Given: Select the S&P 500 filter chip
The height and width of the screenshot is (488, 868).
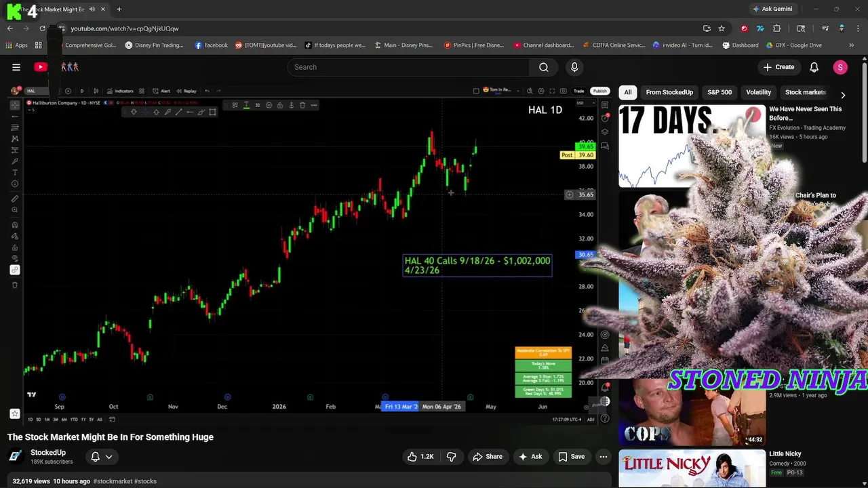Looking at the screenshot, I should click(x=719, y=92).
